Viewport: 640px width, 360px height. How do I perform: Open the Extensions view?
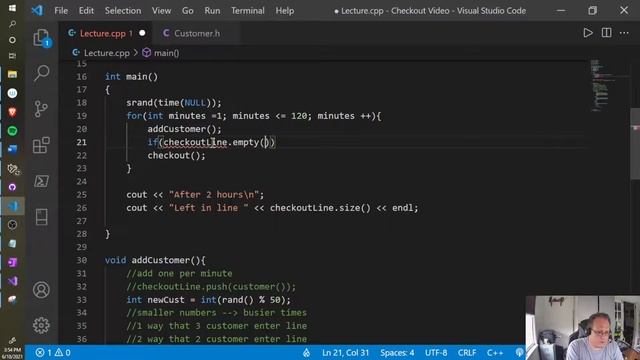tap(41, 145)
